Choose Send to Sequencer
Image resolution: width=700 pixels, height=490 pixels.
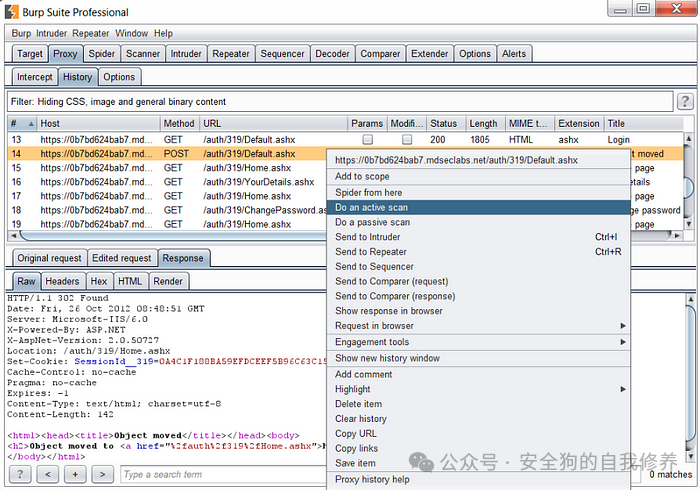478,266
